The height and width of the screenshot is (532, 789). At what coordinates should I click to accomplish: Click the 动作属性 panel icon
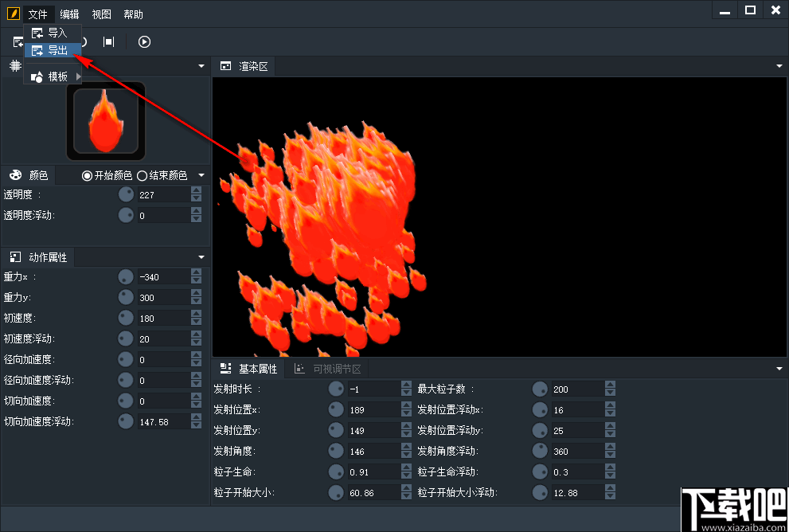(x=16, y=257)
